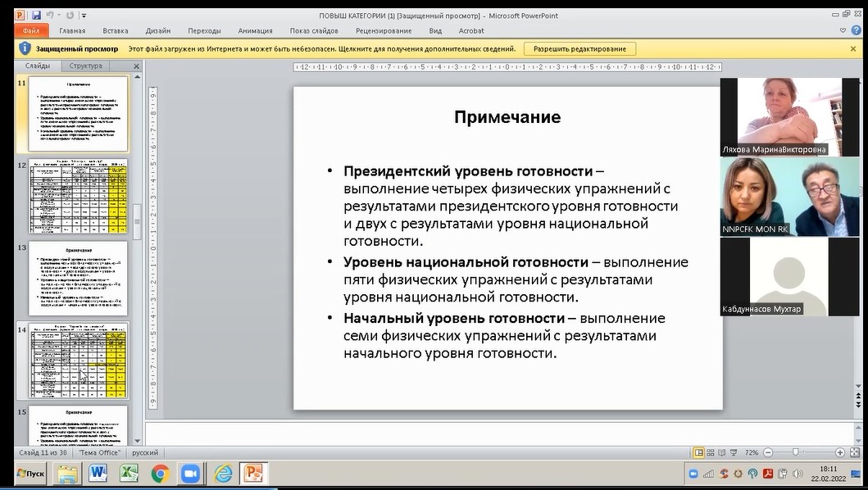Click thumbnail pane scroll down arrow
This screenshot has height=490, width=868.
(x=137, y=442)
